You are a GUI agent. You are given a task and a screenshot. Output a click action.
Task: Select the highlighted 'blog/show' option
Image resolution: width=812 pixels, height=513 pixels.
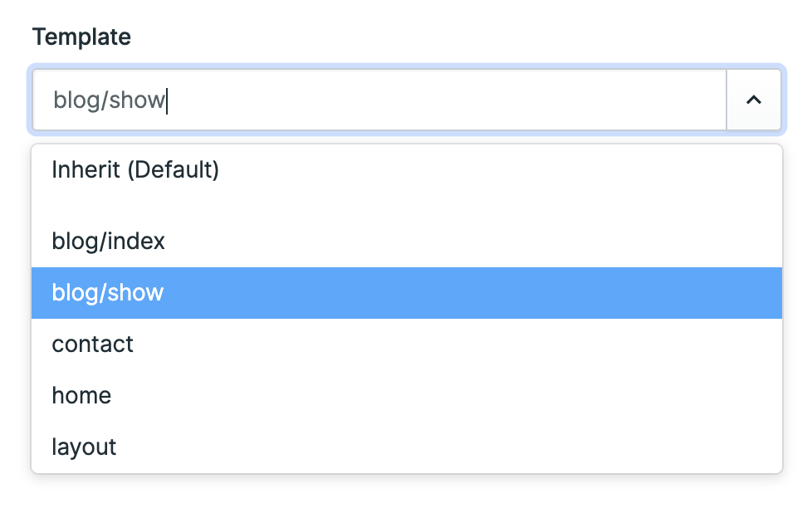[x=108, y=293]
